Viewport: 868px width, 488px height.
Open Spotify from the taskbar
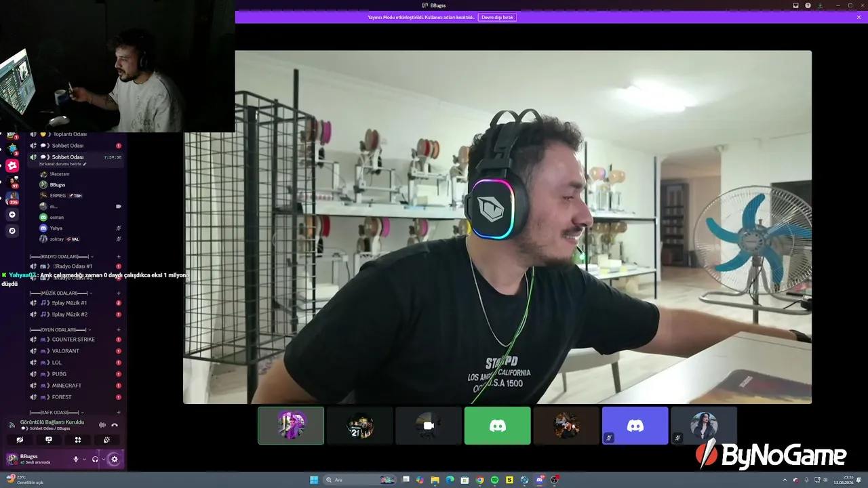(494, 480)
